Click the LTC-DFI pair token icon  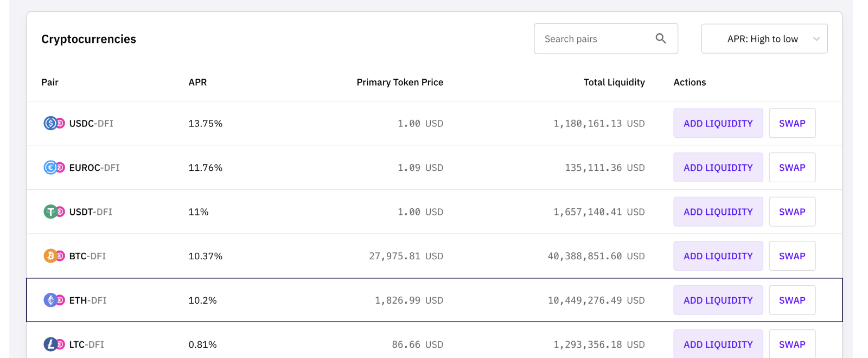click(x=54, y=344)
